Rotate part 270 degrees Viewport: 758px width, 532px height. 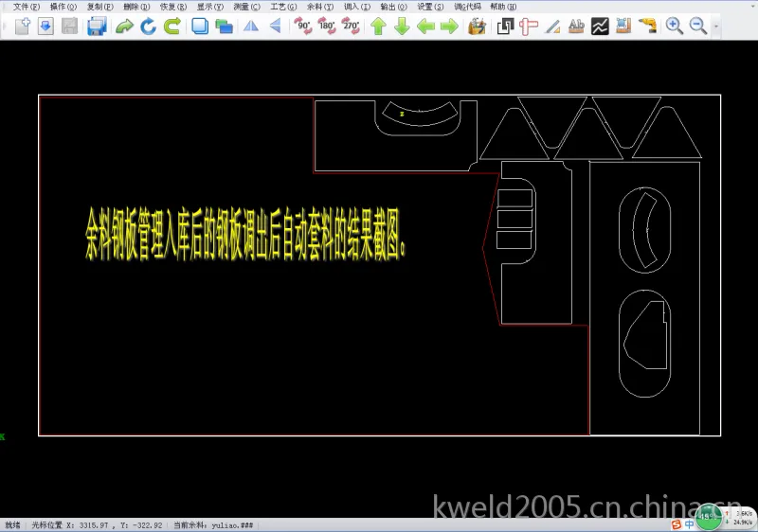[x=351, y=26]
